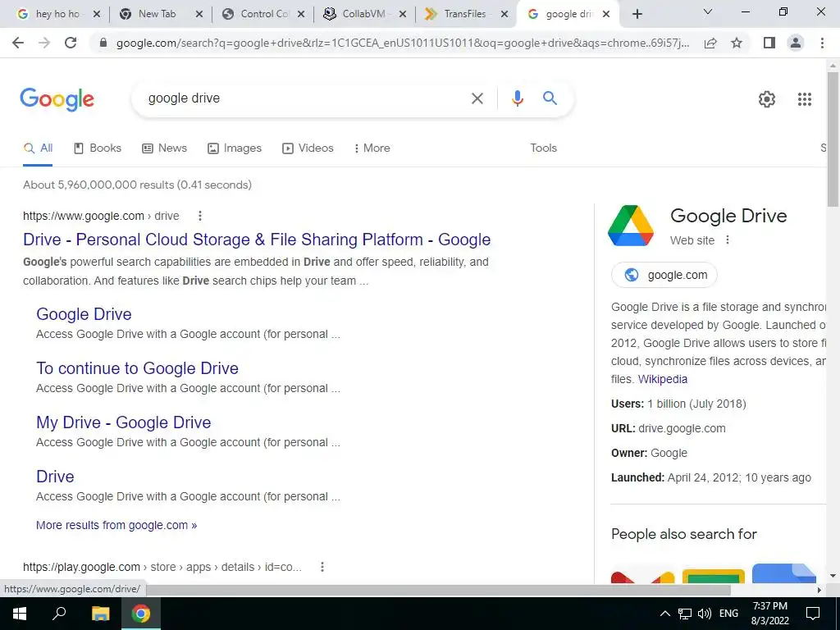840x630 pixels.
Task: Show hidden system tray icons
Action: 664,614
